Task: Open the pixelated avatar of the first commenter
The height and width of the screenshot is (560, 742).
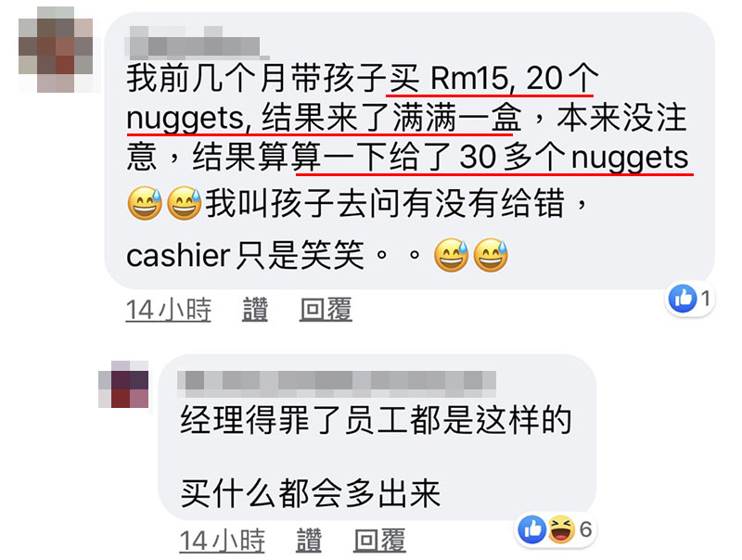Action: pyautogui.click(x=56, y=49)
